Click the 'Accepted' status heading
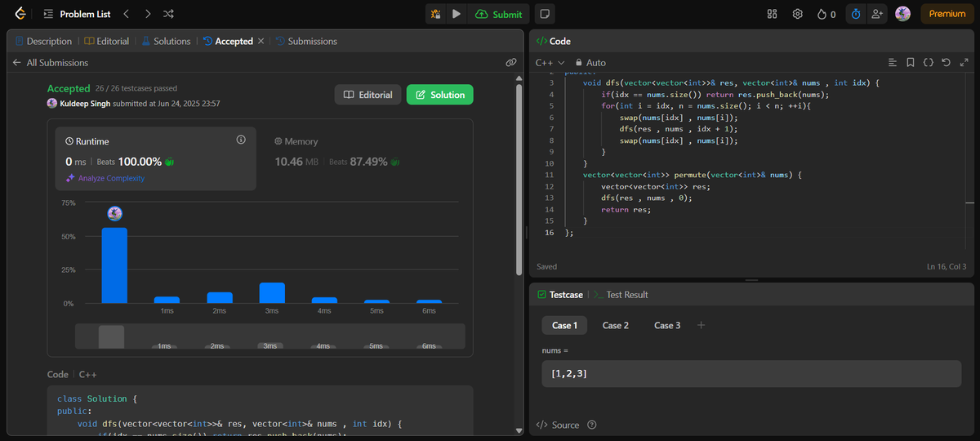980x441 pixels. pos(69,88)
